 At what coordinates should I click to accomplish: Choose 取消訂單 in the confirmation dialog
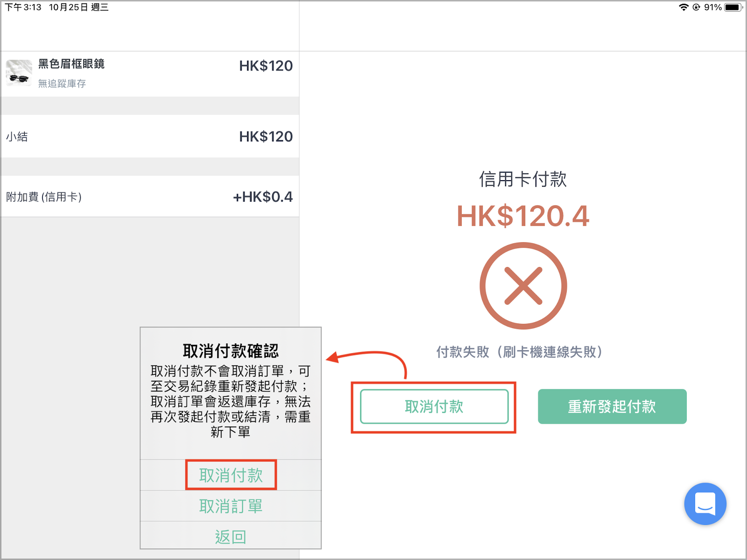point(231,506)
